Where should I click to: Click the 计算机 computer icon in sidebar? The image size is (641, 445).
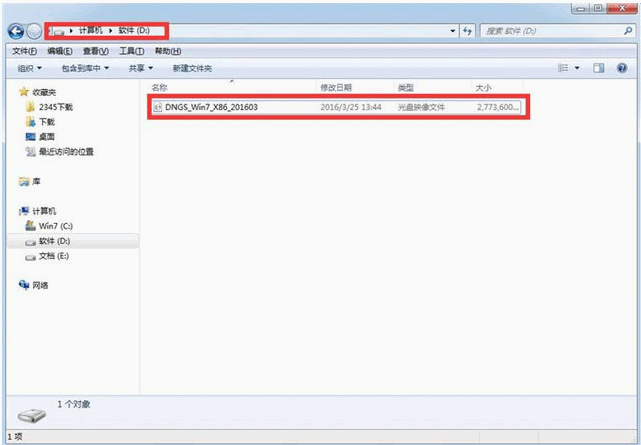click(x=24, y=211)
